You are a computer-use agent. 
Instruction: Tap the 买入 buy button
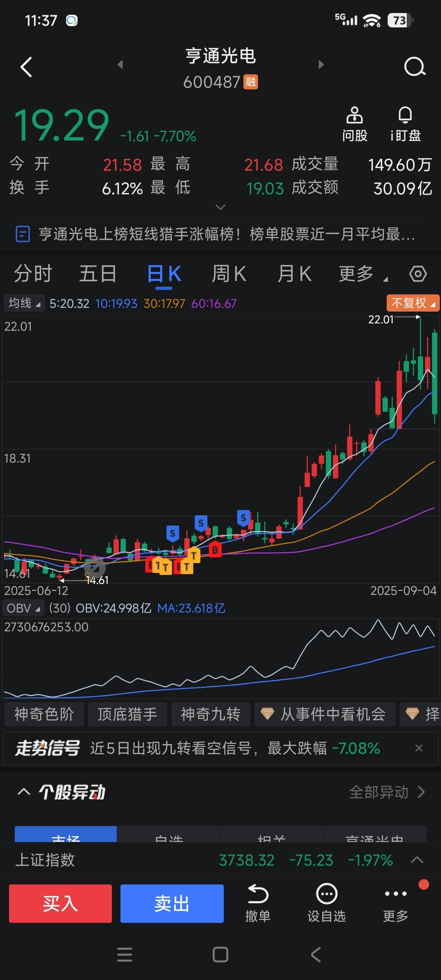(x=60, y=904)
